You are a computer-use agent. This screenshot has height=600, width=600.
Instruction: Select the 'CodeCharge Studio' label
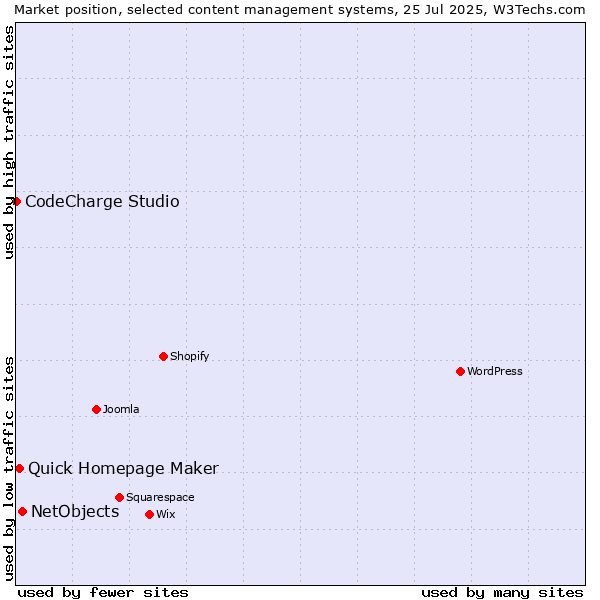[x=102, y=202]
